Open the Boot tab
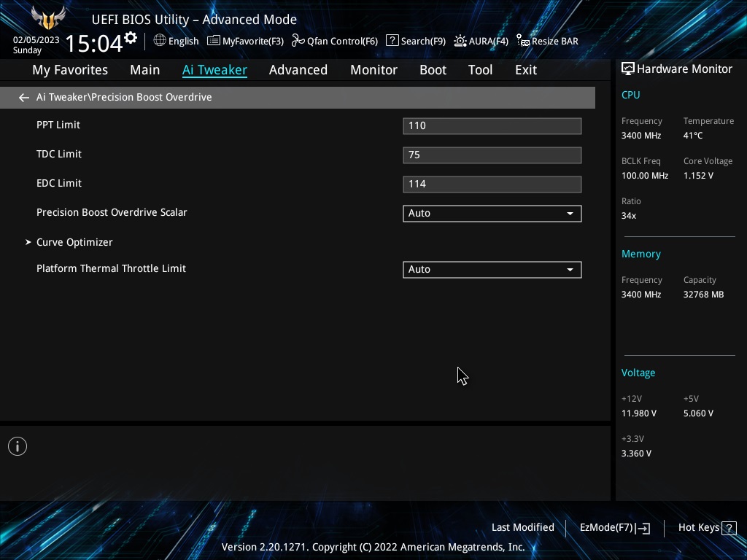 433,70
